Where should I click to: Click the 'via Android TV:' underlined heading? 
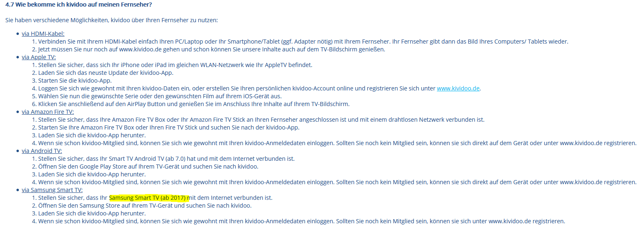coord(42,151)
